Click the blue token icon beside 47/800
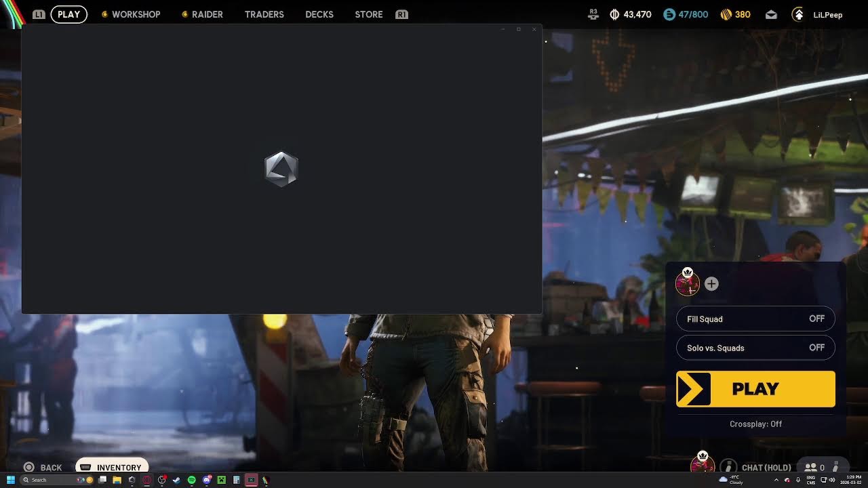The image size is (868, 488). (x=669, y=14)
